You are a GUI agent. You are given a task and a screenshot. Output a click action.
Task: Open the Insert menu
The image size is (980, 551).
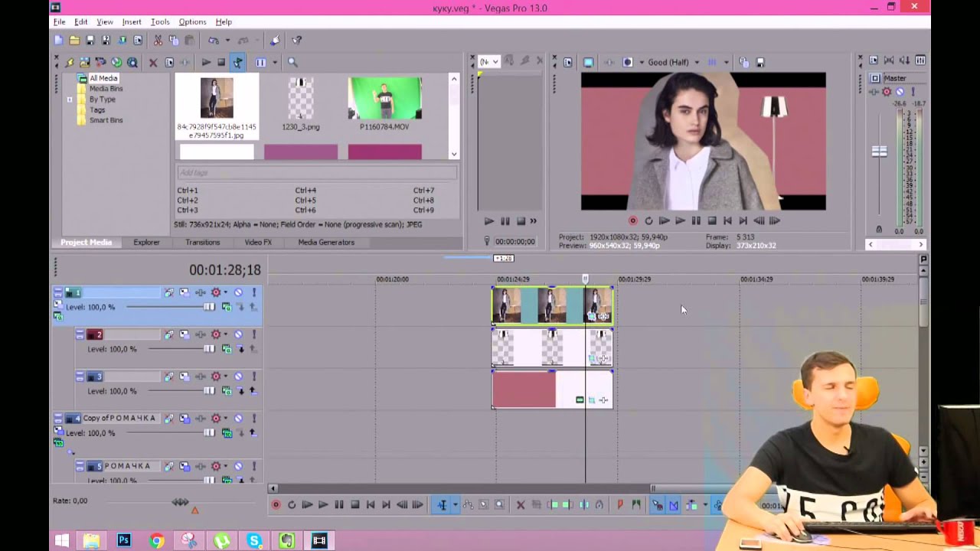(132, 21)
